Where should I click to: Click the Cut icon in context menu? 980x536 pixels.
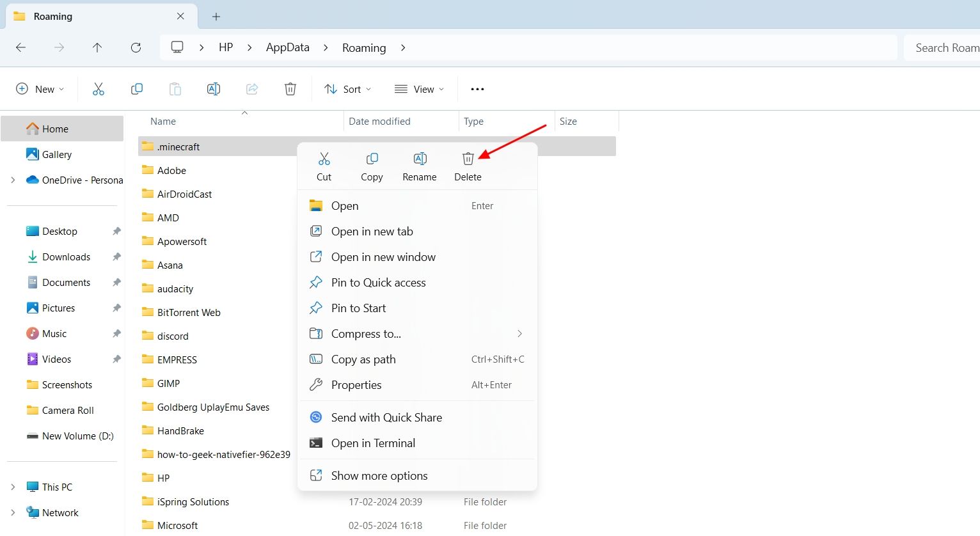point(324,159)
